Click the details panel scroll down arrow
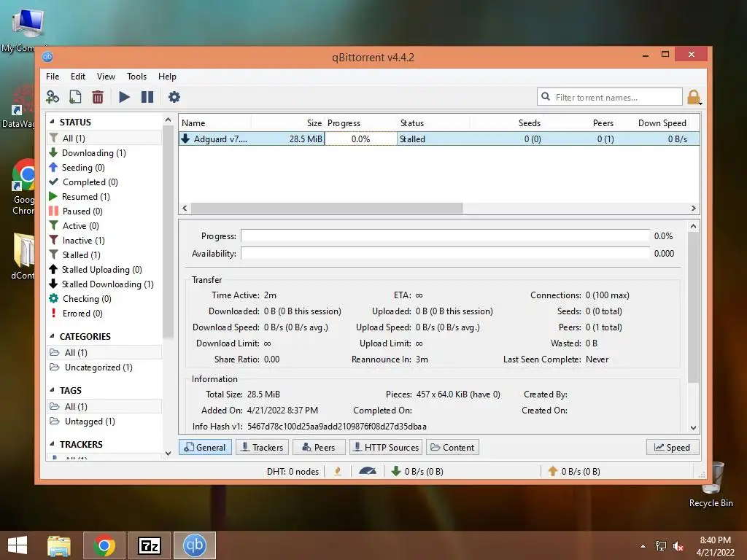Image resolution: width=747 pixels, height=560 pixels. click(x=694, y=427)
